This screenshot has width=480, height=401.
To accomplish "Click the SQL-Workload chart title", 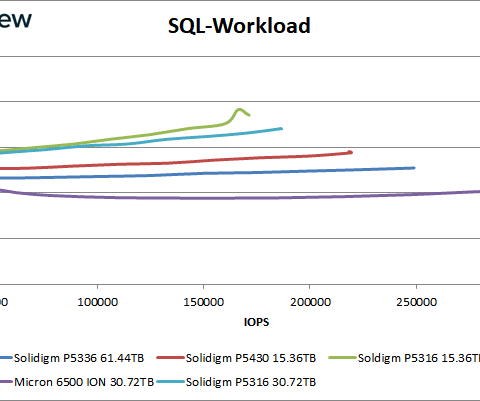I will (x=239, y=26).
